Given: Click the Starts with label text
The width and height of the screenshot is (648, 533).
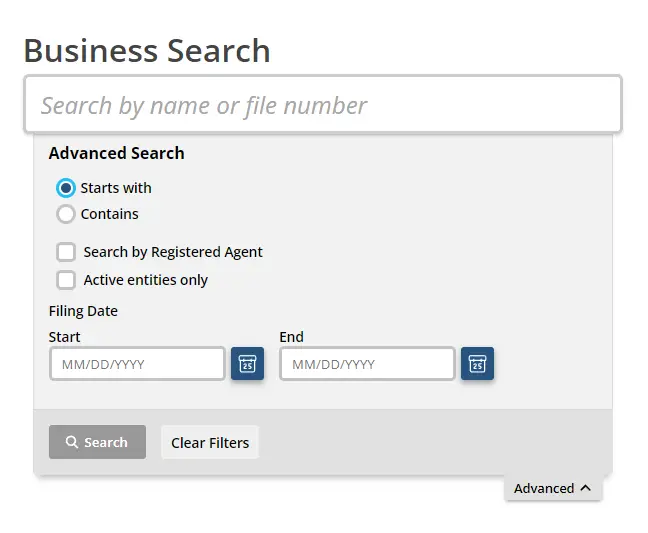Looking at the screenshot, I should [116, 188].
